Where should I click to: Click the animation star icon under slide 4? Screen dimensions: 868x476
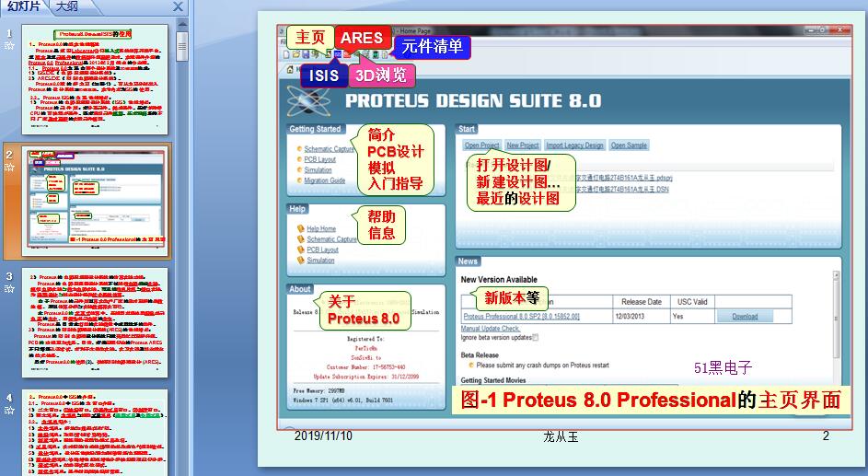click(x=9, y=410)
